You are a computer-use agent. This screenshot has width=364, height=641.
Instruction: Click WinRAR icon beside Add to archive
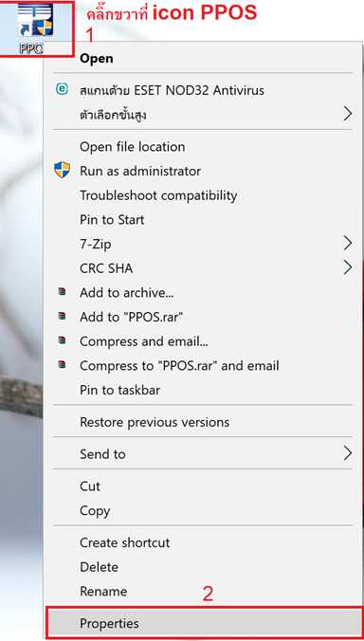click(62, 292)
